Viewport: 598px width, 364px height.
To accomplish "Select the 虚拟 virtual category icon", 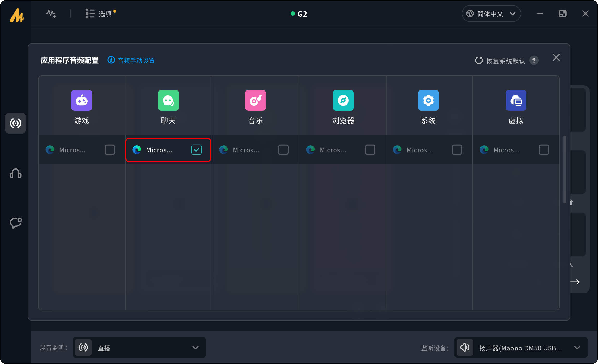I will (516, 100).
